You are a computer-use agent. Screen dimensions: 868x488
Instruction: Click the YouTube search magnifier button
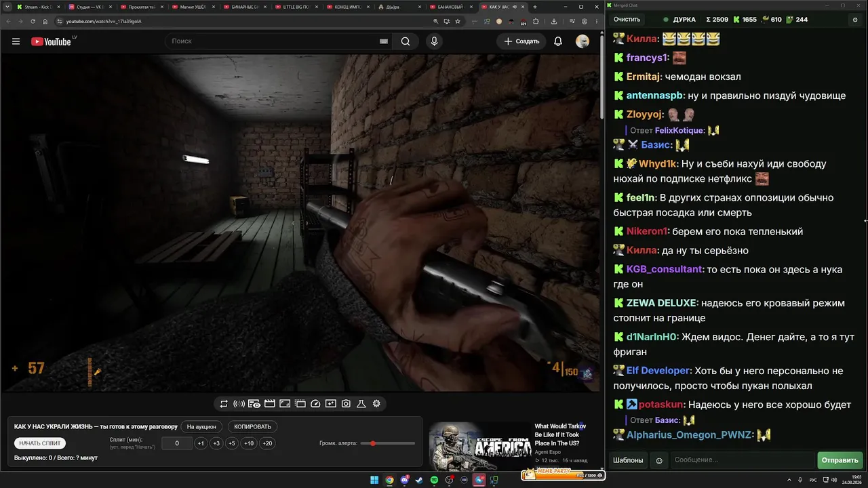point(406,41)
